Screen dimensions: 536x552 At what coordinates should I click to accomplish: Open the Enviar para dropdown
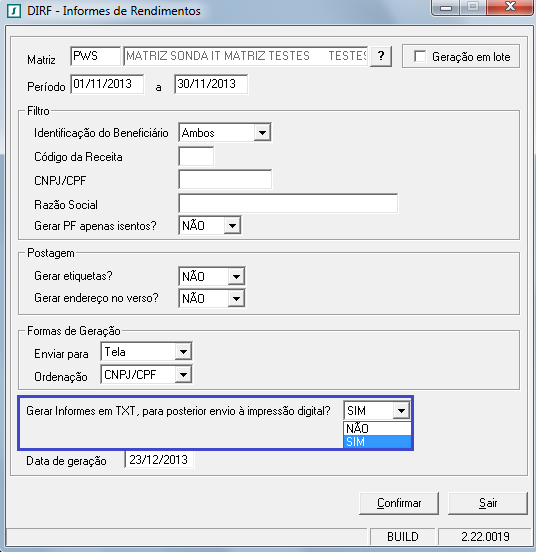[x=183, y=352]
